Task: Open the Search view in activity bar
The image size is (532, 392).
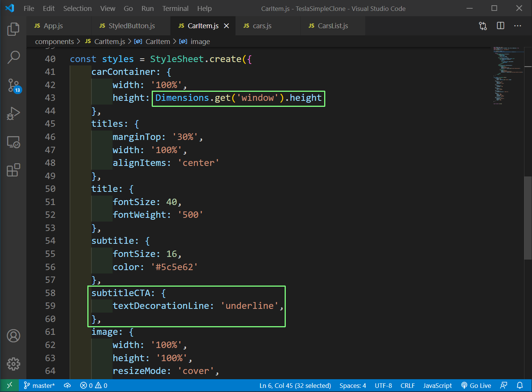Action: [x=13, y=57]
